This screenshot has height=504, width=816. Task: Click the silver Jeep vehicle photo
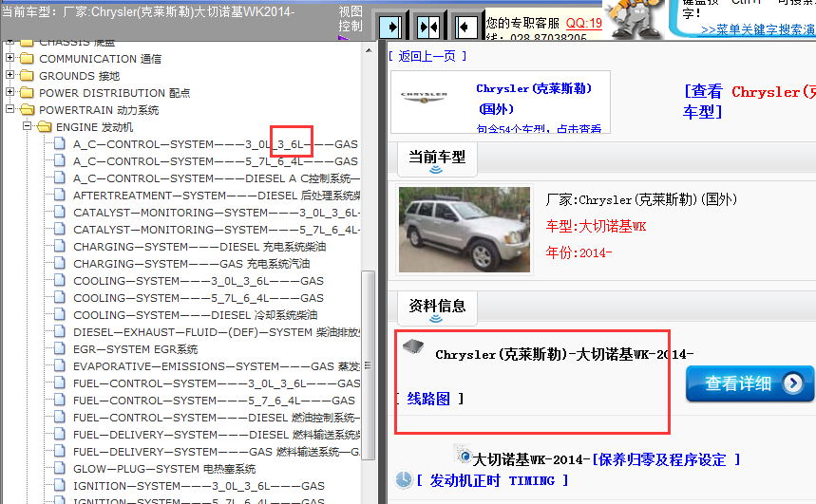465,230
